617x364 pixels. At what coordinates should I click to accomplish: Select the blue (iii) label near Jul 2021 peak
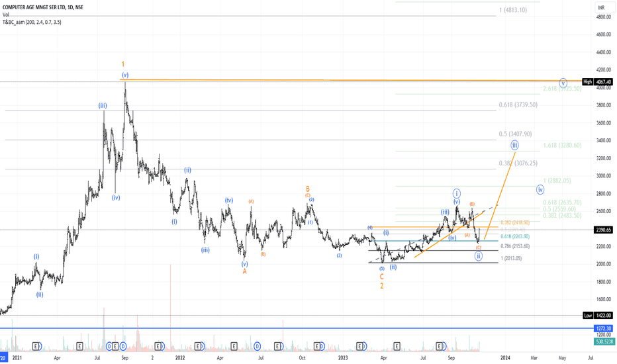pyautogui.click(x=103, y=105)
